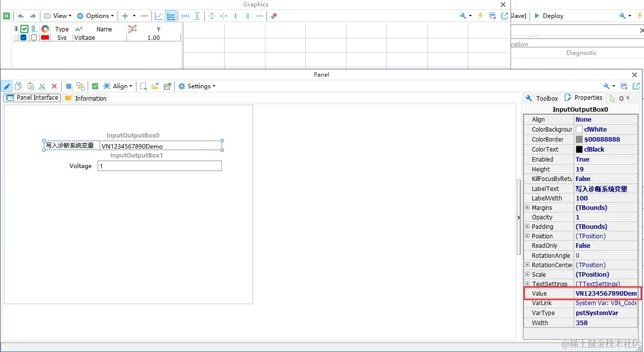This screenshot has height=352, width=644.
Task: Click the ColorBackground clWhite swatch
Action: [579, 129]
